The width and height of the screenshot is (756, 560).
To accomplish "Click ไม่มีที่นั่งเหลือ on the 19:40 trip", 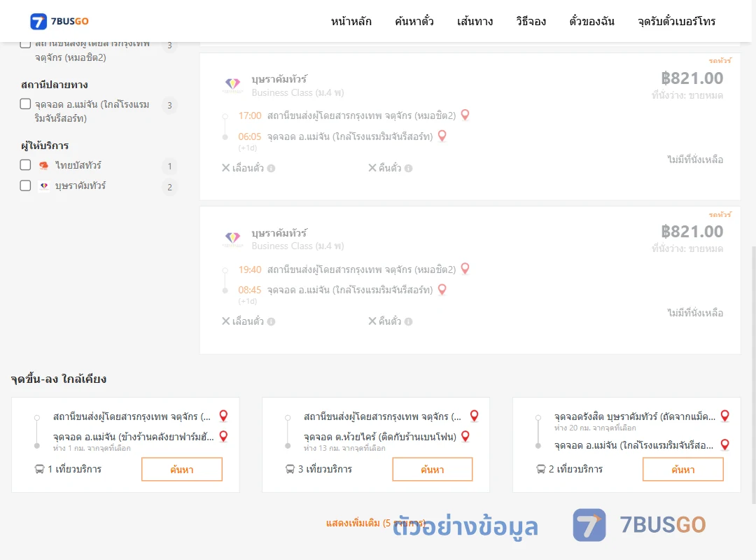I will pyautogui.click(x=695, y=313).
